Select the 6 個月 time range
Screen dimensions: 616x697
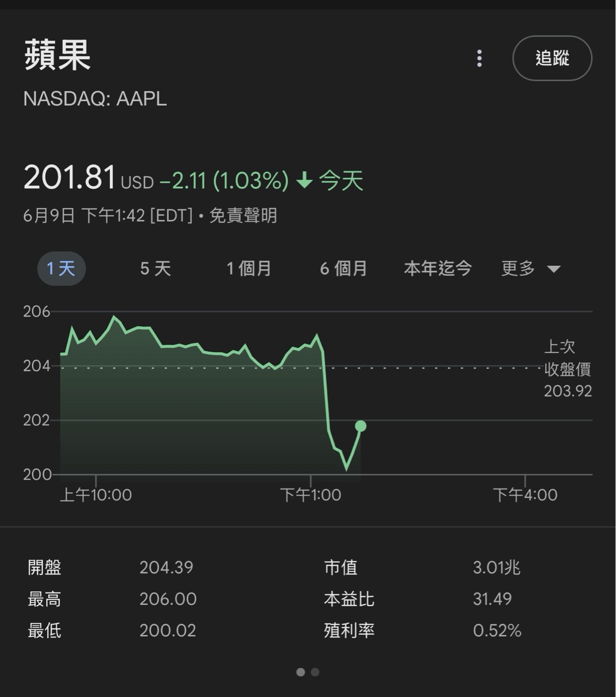coord(343,268)
